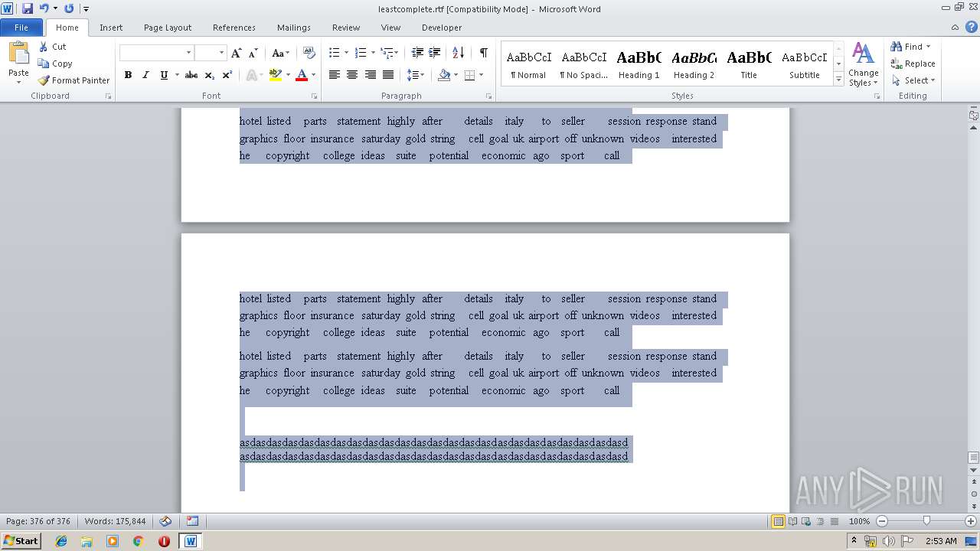Decrease paragraph indent

[417, 53]
